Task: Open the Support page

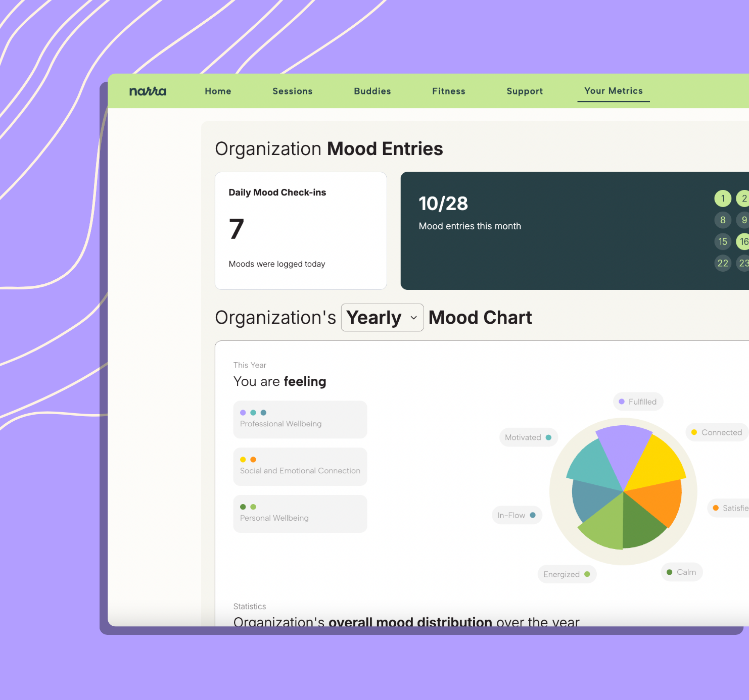Action: [x=524, y=91]
